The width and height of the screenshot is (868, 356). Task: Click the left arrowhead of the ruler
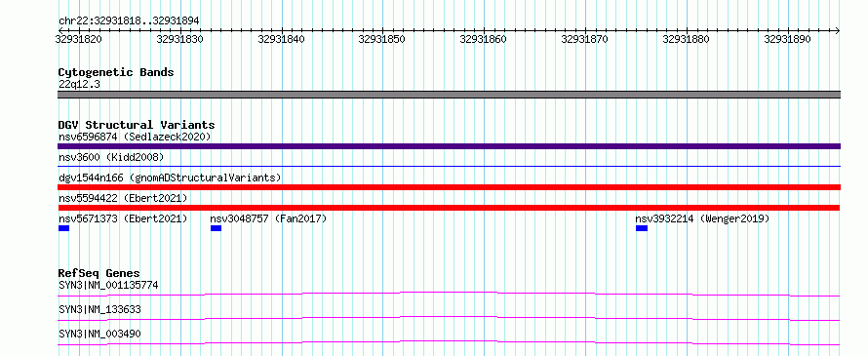pyautogui.click(x=60, y=30)
